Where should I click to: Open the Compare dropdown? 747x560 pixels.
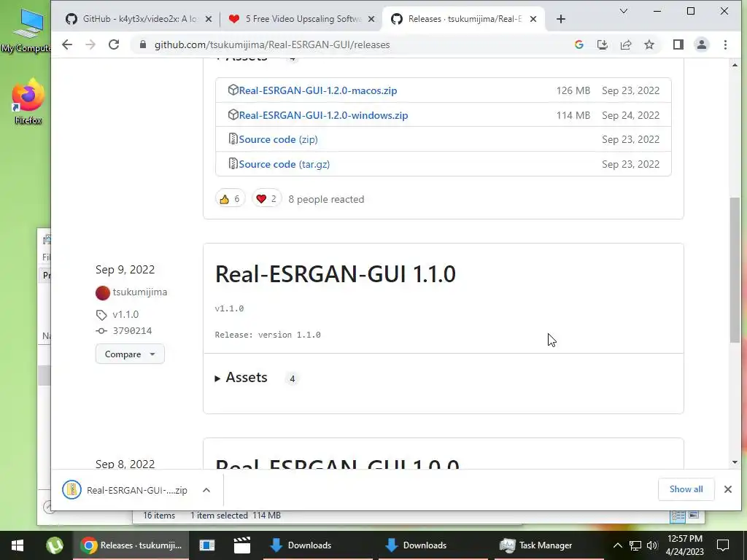point(130,354)
